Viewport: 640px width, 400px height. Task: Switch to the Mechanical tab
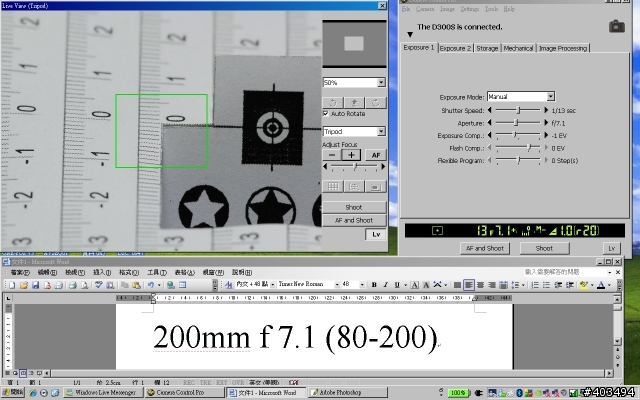pyautogui.click(x=518, y=48)
